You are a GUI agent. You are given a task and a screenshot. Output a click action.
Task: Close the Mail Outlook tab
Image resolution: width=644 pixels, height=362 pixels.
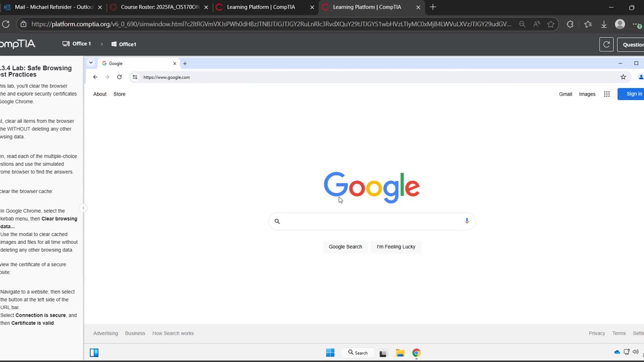point(100,7)
